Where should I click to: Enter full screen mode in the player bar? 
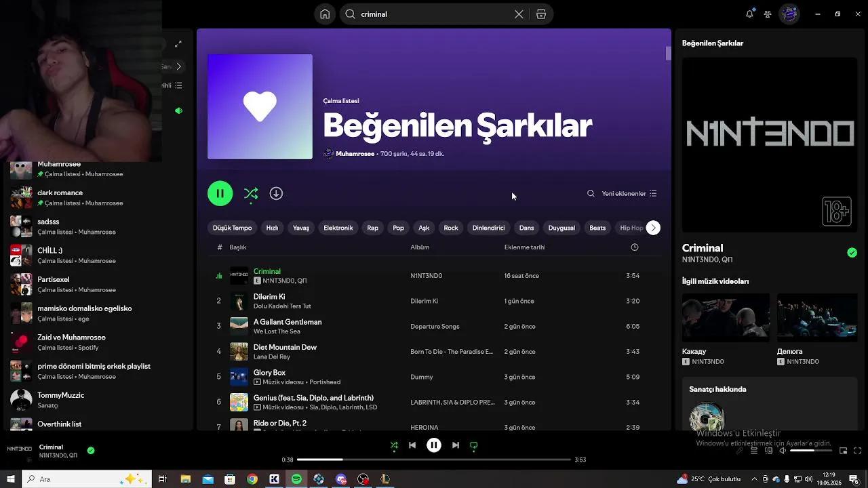point(858,451)
